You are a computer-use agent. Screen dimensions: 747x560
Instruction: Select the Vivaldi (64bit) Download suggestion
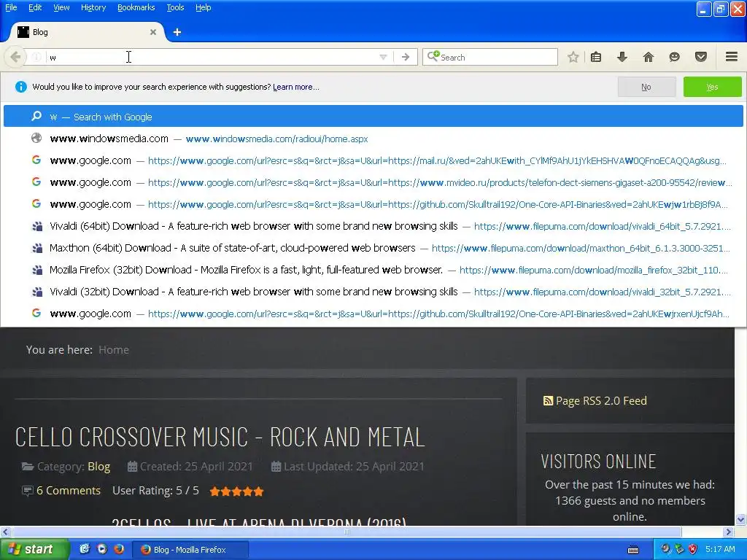373,226
